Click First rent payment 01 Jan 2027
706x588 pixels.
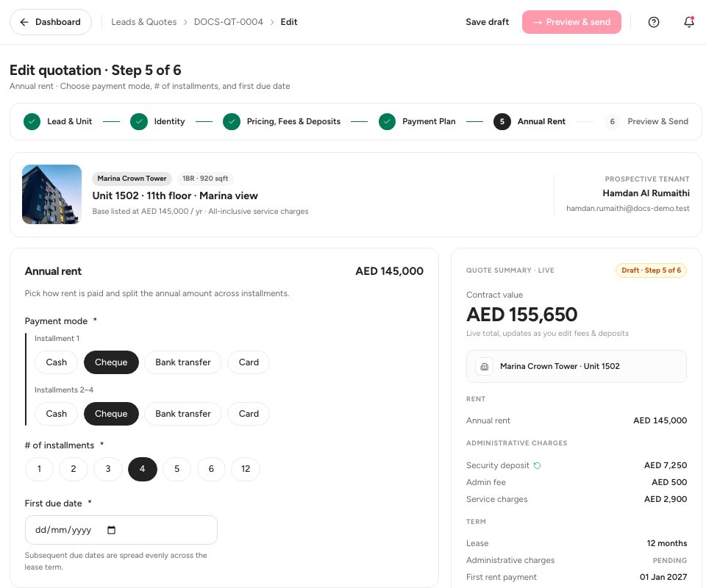[663, 577]
